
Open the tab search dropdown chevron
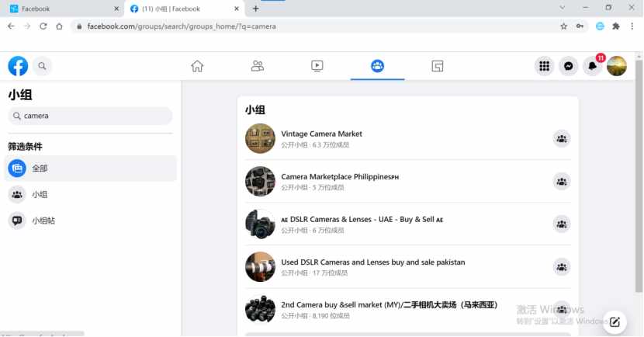pos(562,8)
